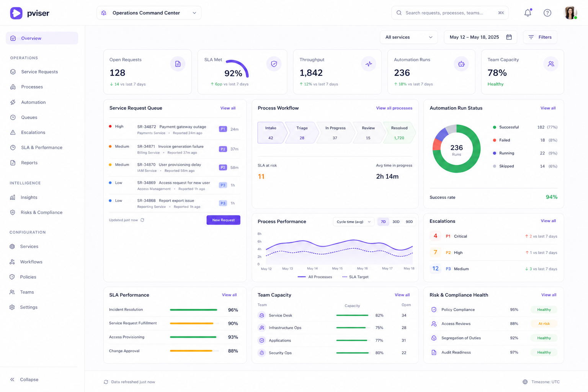Viewport: 588px width, 392px height.
Task: Collapse the sidebar
Action: click(x=24, y=380)
